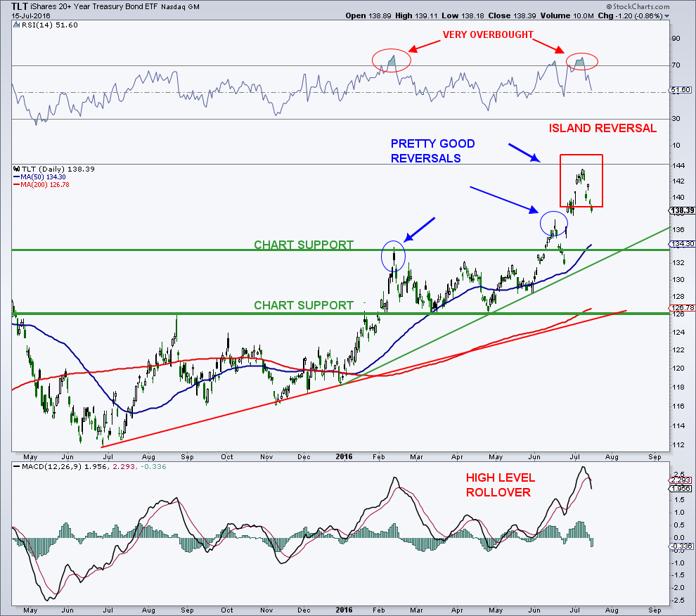Screen dimensions: 696x616
Task: Click the MA(50) 134.30 legend entry
Action: [x=39, y=177]
